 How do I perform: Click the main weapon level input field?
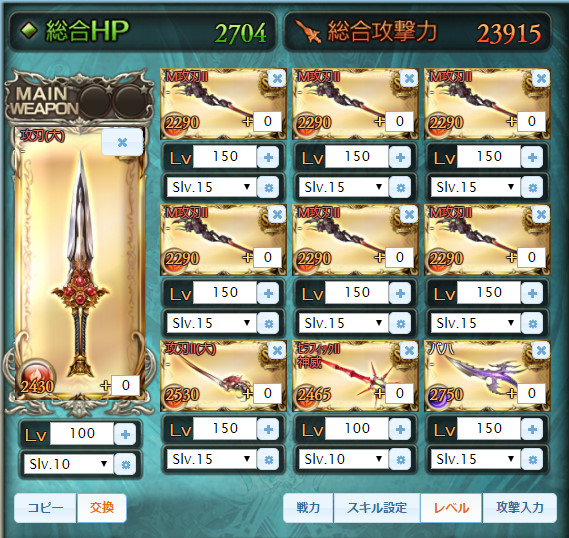click(82, 434)
